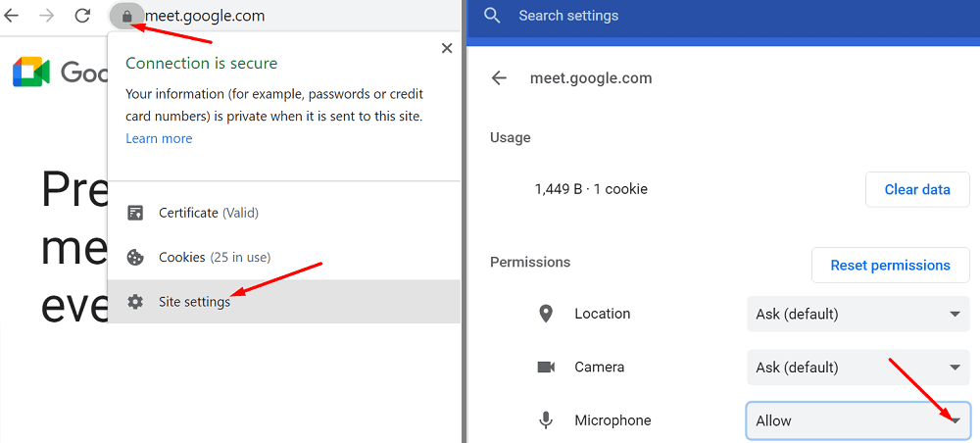This screenshot has width=980, height=443.
Task: Open the Location permission dropdown
Action: pyautogui.click(x=858, y=314)
